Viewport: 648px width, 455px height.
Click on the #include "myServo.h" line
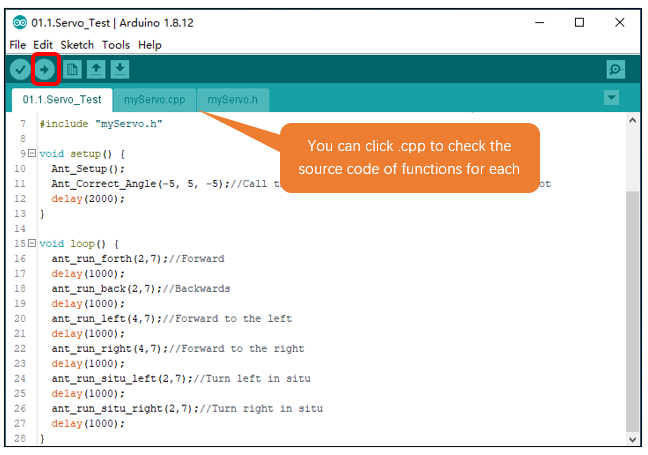(x=101, y=124)
